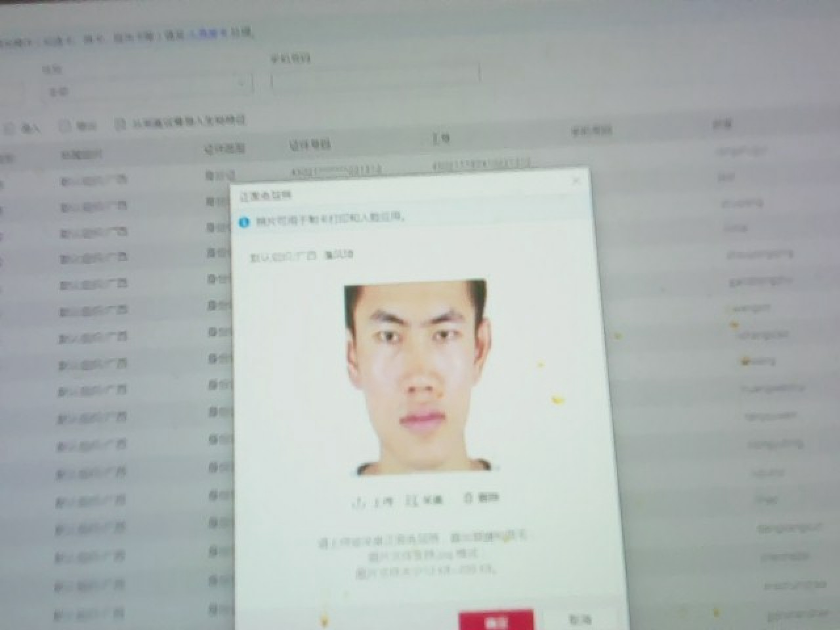The width and height of the screenshot is (840, 630).
Task: Close the photo dialog with the X
Action: (x=576, y=180)
